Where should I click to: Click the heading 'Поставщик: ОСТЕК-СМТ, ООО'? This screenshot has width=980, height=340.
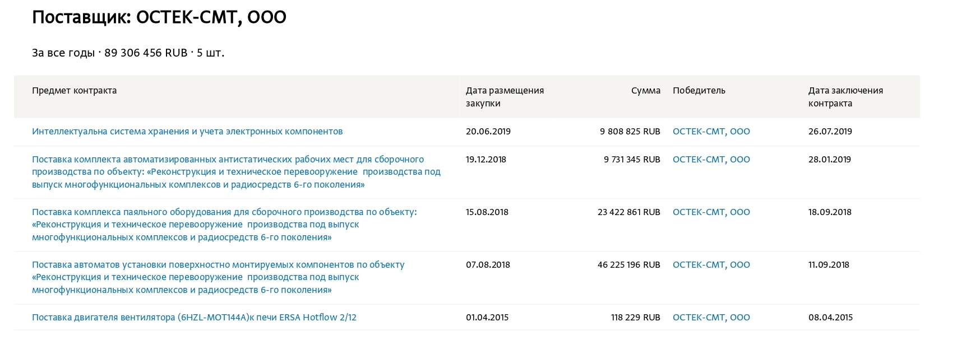159,17
